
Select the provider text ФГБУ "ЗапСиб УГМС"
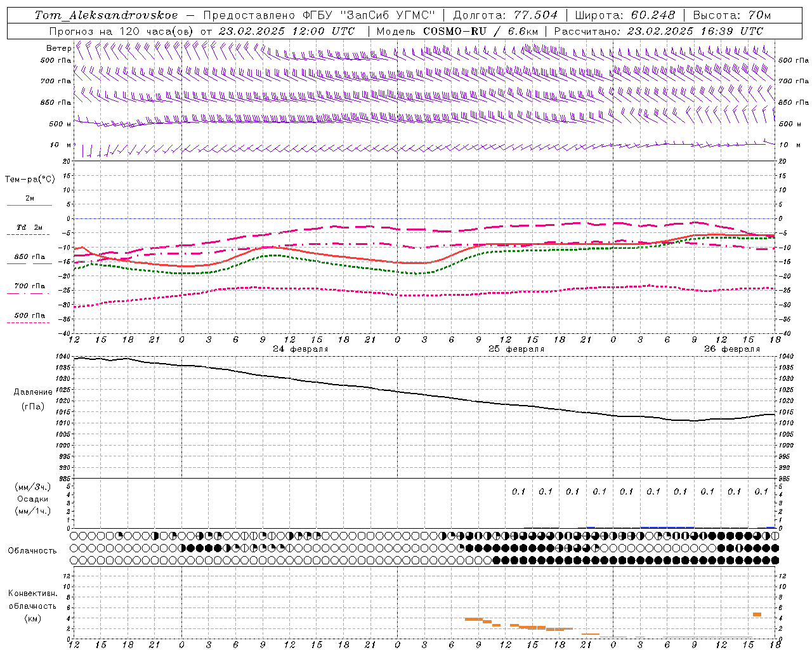coord(368,15)
